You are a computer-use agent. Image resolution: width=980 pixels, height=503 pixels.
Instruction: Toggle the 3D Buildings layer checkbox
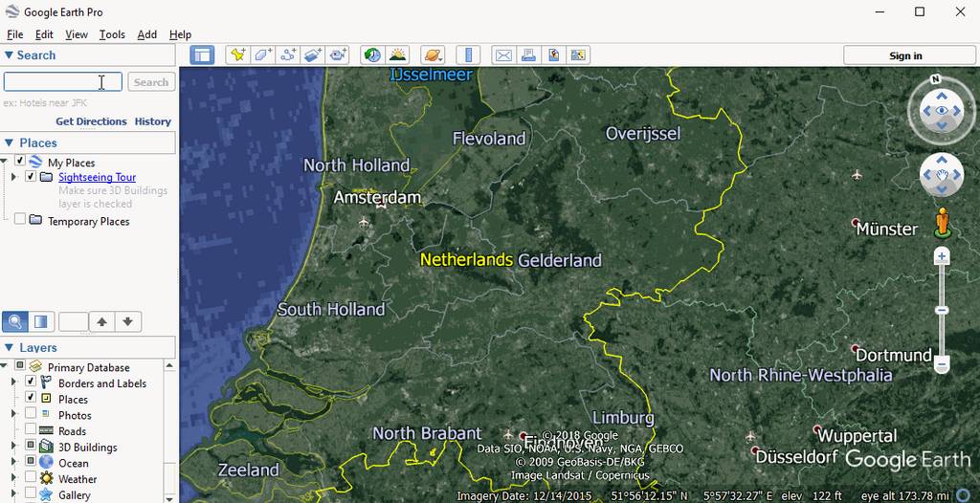pyautogui.click(x=30, y=445)
